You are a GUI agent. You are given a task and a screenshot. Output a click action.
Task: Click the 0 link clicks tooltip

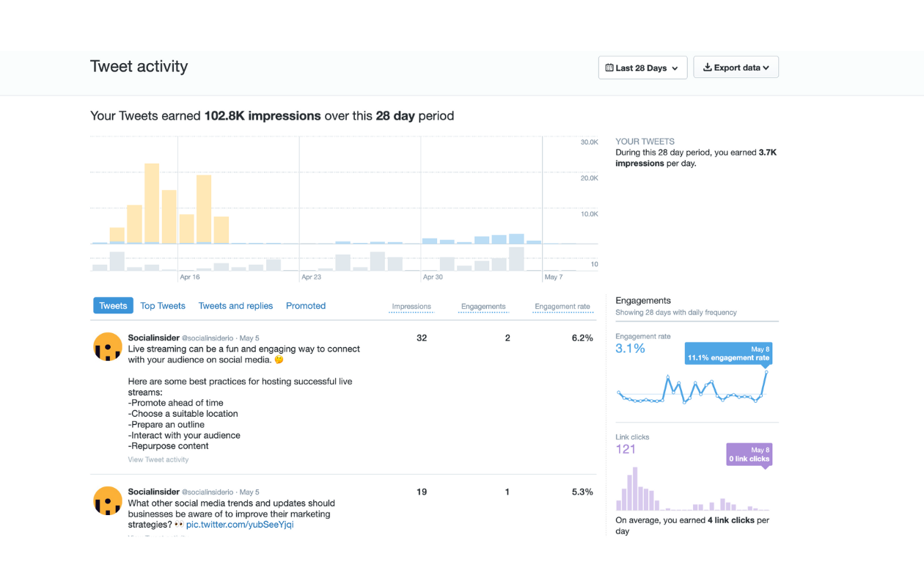point(749,454)
